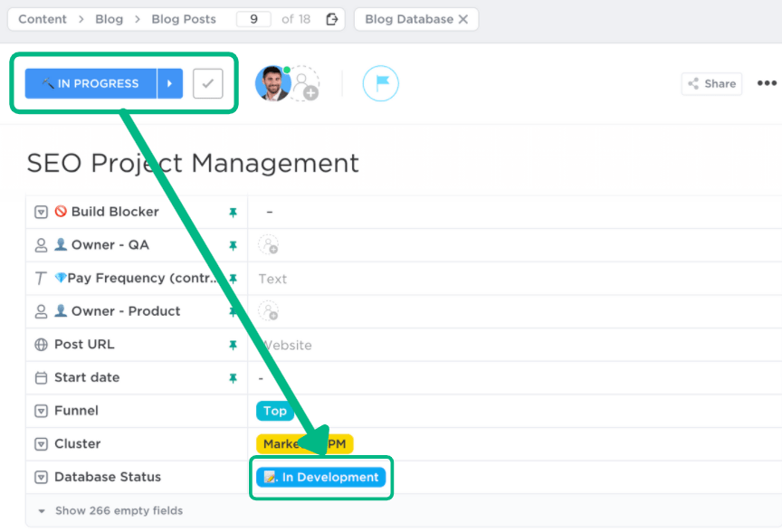Close the Blog Database tab
The height and width of the screenshot is (532, 782).
tap(463, 19)
